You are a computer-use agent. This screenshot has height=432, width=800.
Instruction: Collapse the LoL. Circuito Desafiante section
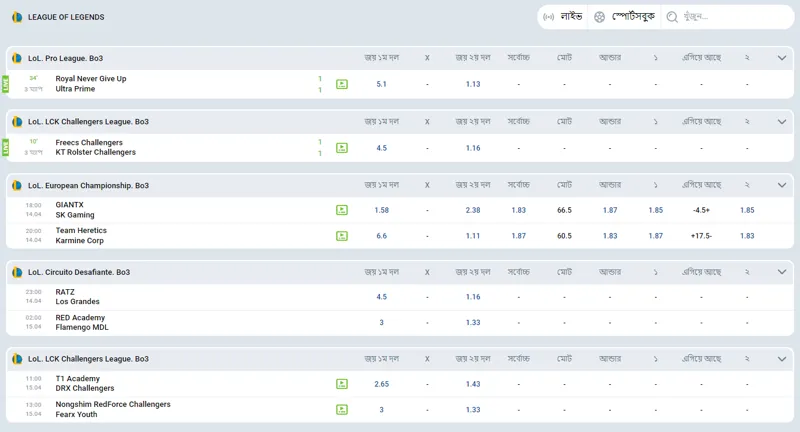click(782, 272)
